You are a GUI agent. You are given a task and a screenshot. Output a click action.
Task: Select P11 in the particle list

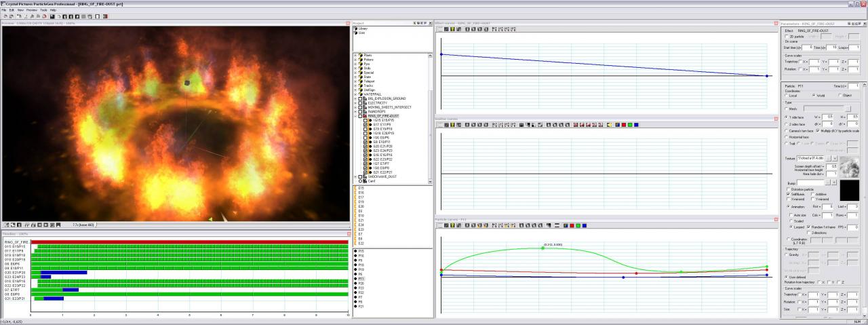coord(362,279)
